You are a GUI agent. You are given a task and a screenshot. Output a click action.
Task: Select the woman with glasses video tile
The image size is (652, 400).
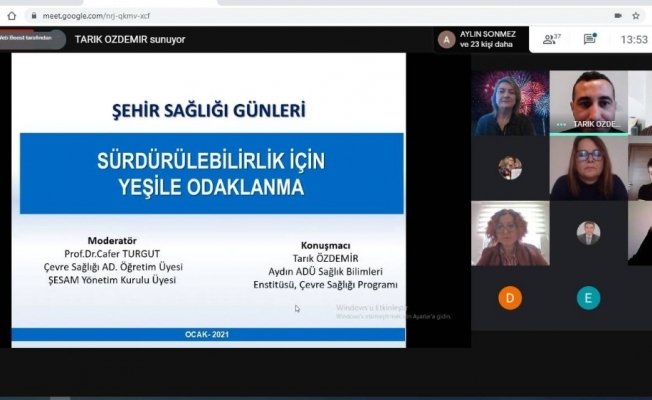[x=588, y=167]
